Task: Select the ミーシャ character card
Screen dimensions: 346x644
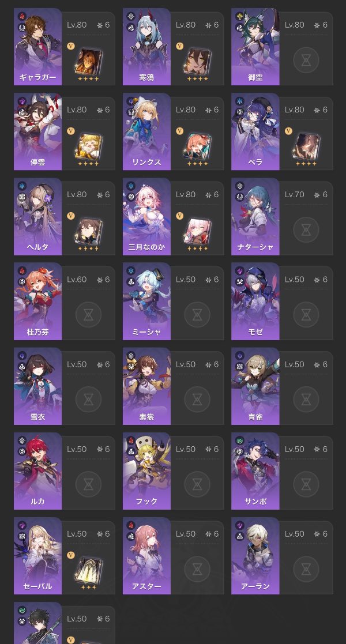Action: point(174,302)
